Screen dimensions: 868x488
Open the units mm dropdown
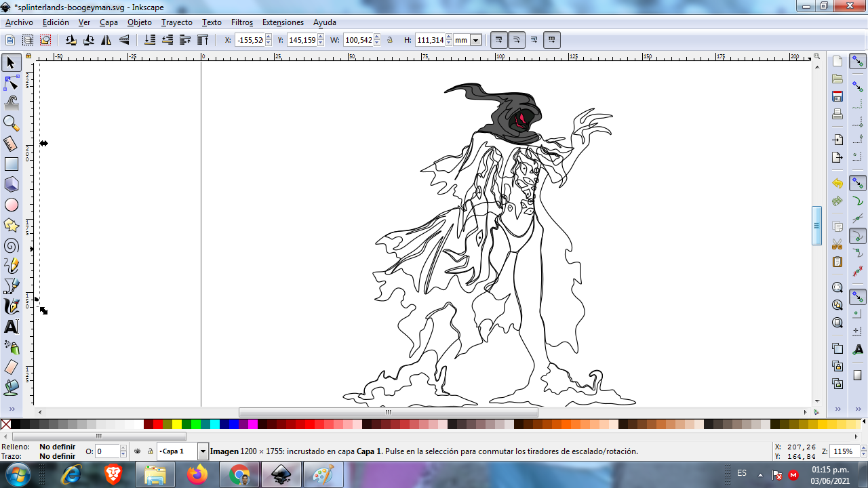475,41
